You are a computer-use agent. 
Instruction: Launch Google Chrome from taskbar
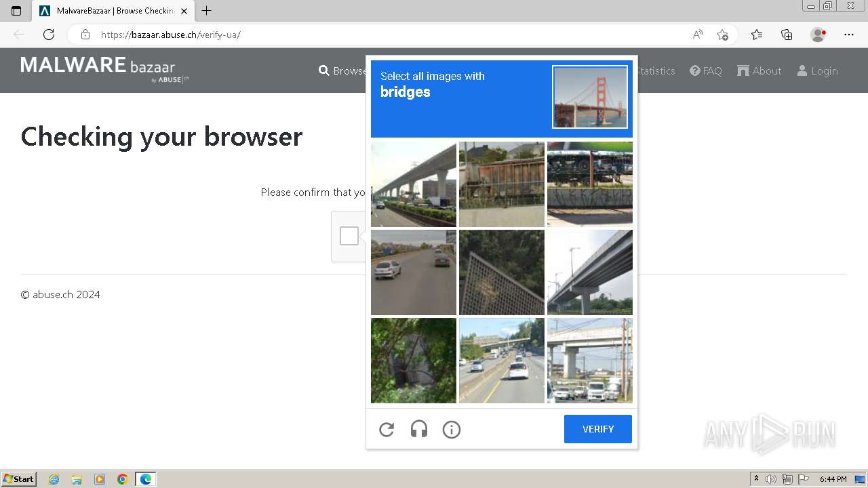pyautogui.click(x=123, y=479)
